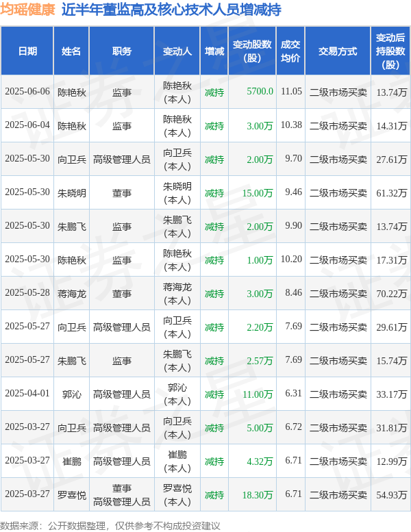
Task: Click the holding value 70.22万
Action: coord(392,294)
